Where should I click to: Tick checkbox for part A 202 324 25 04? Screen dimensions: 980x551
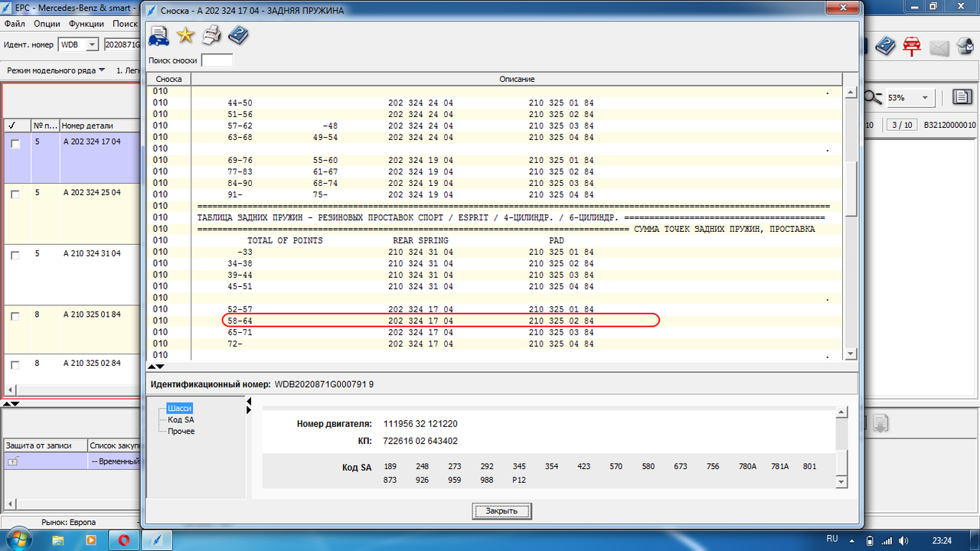15,194
